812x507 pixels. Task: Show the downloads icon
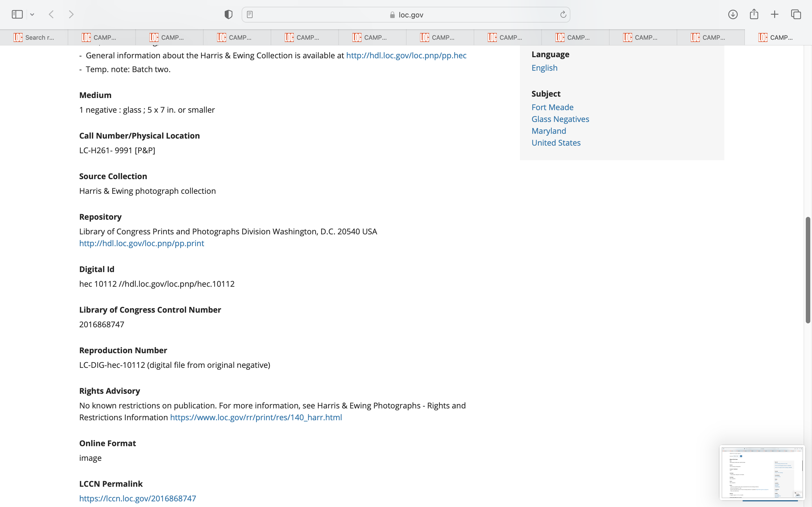point(733,14)
